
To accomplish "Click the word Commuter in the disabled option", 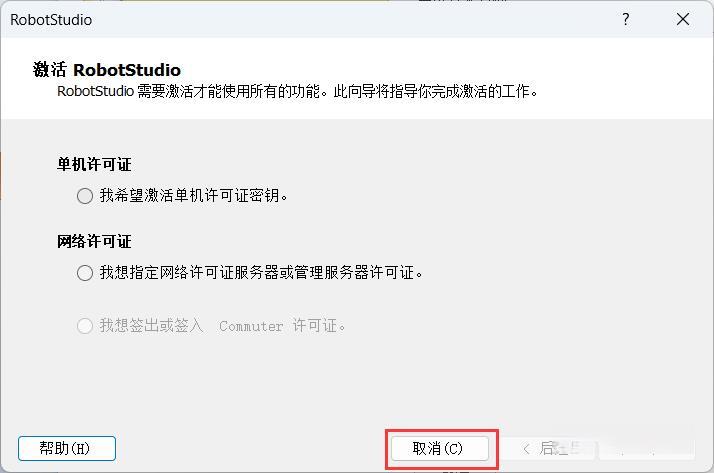I will click(x=251, y=326).
